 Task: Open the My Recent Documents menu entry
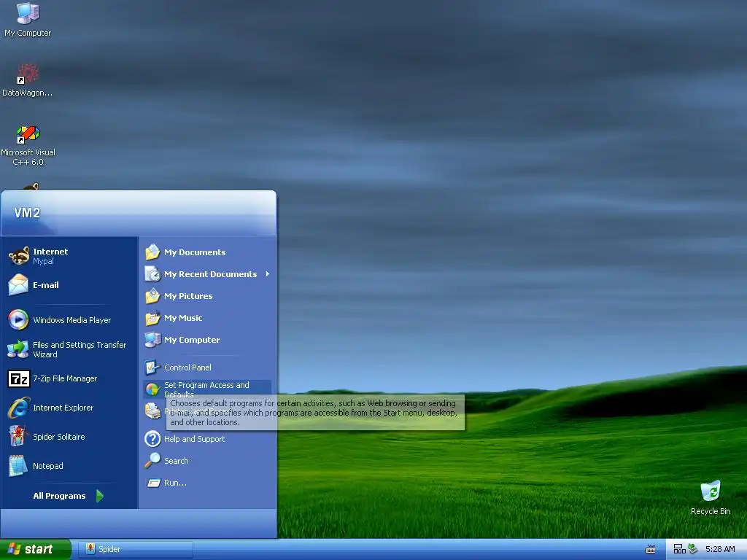[x=207, y=274]
